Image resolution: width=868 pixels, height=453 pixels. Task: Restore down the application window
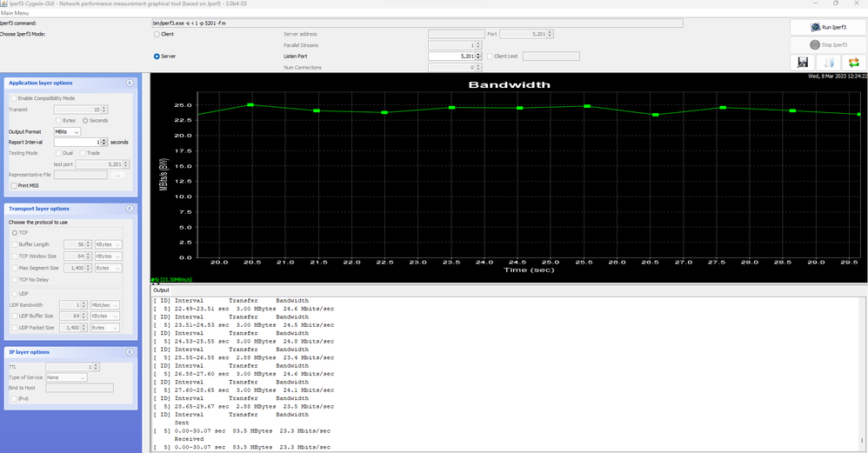pos(837,4)
